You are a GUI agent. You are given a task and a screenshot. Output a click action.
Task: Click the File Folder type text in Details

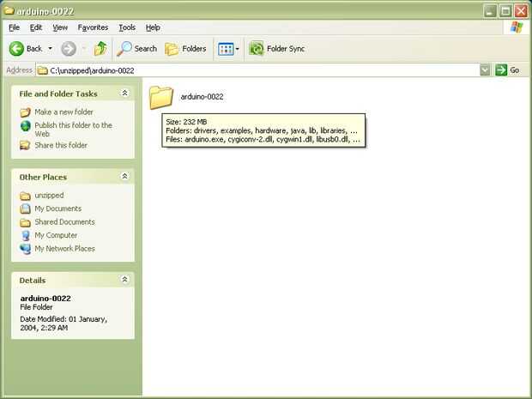click(36, 307)
